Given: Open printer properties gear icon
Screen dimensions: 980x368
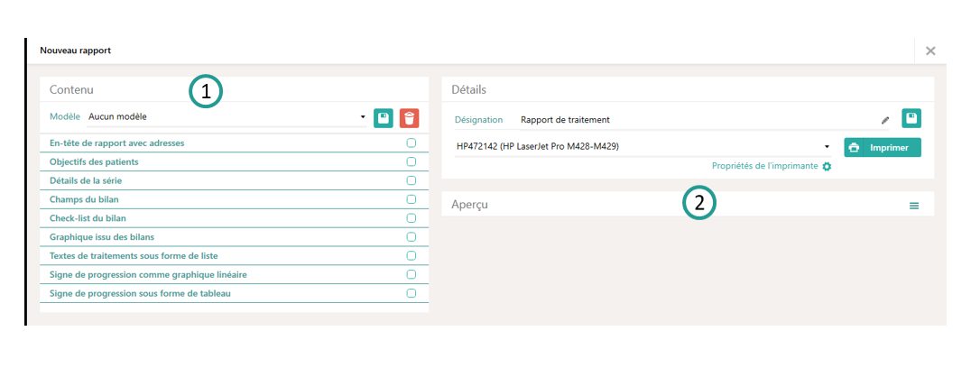Looking at the screenshot, I should (x=827, y=167).
